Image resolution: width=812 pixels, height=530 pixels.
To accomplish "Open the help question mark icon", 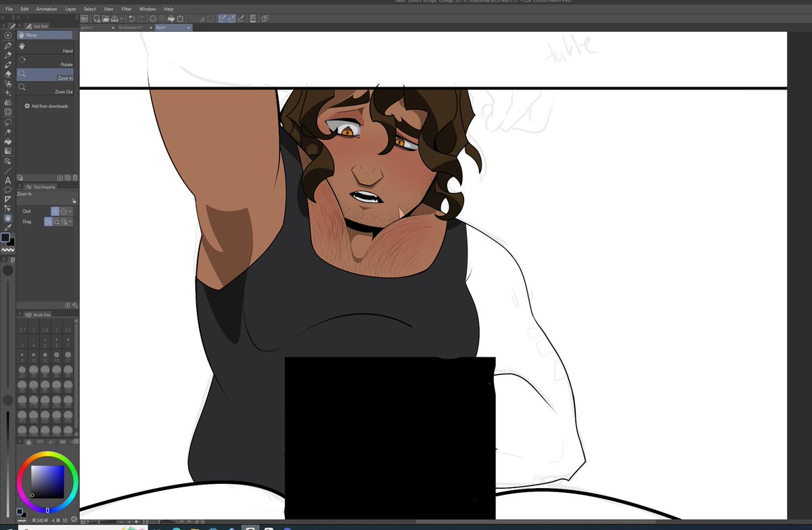I will (x=265, y=18).
